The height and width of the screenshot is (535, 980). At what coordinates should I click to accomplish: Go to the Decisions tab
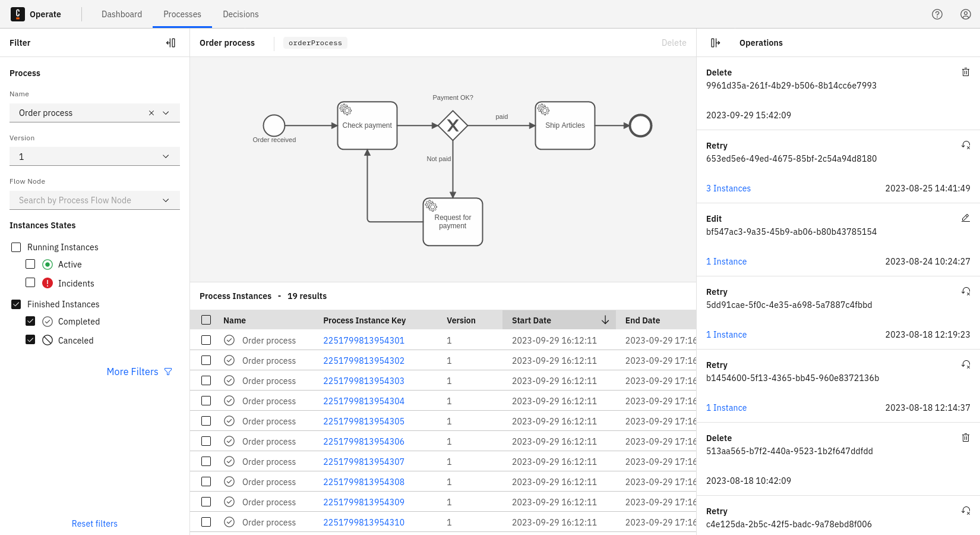(241, 14)
